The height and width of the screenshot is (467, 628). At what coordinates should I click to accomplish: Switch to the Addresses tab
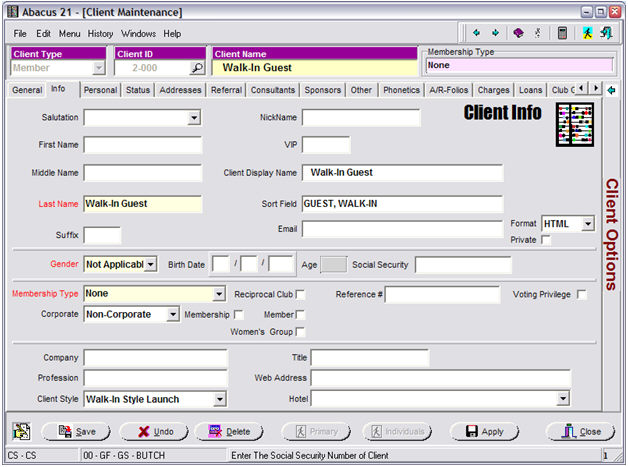coord(180,90)
